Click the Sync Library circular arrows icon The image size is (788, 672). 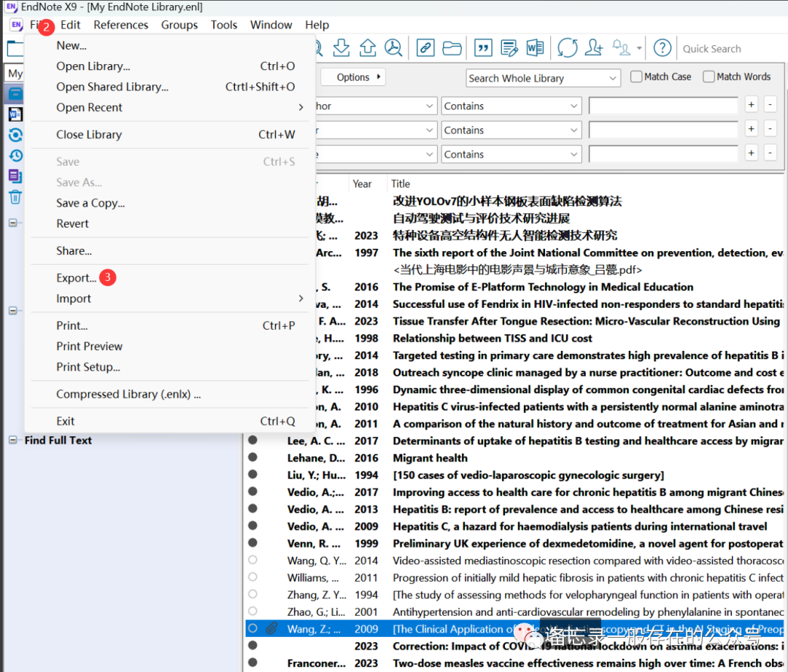[x=568, y=48]
